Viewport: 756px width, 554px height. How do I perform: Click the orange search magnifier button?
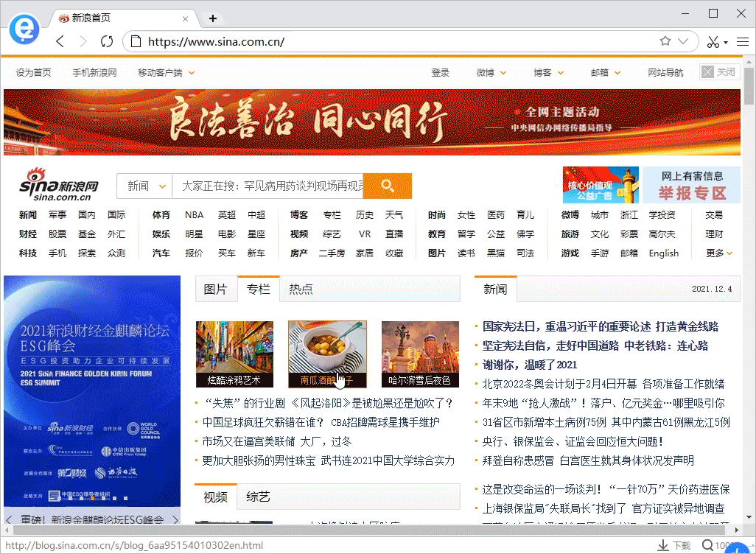(x=387, y=186)
